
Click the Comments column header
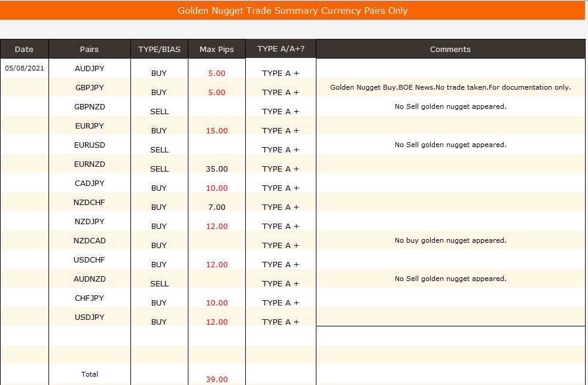(x=450, y=49)
